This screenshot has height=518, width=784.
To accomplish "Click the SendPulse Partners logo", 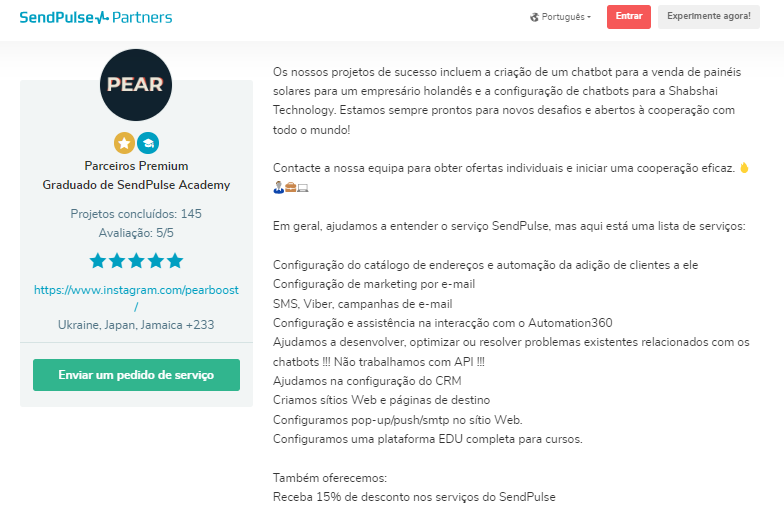I will 95,17.
